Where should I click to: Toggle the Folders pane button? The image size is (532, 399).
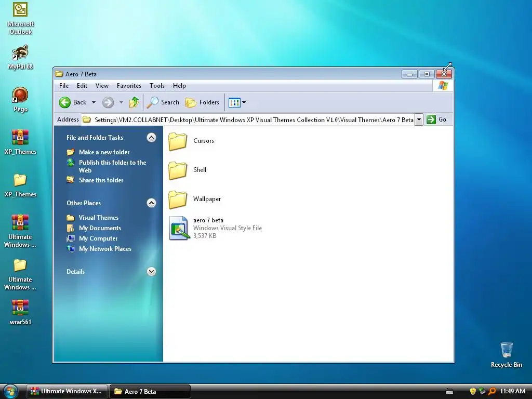(203, 102)
